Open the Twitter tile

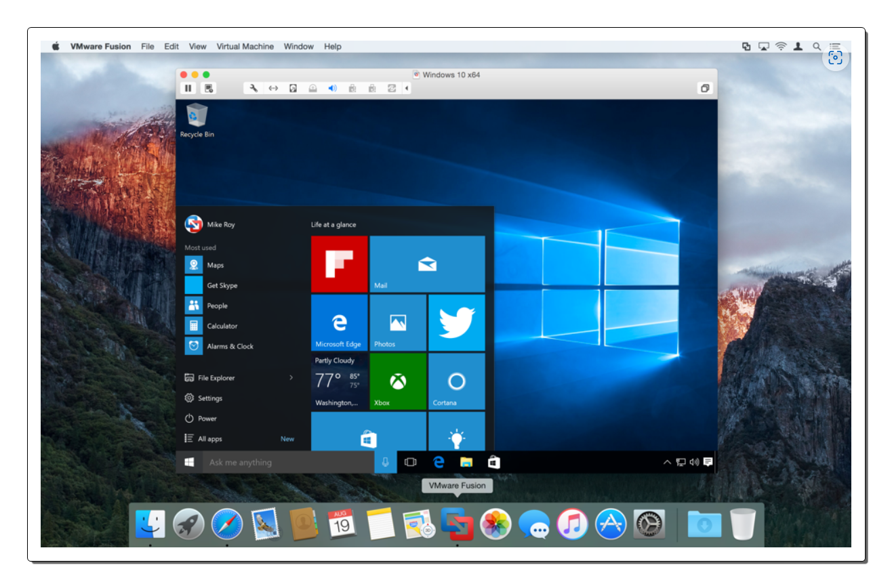[457, 322]
